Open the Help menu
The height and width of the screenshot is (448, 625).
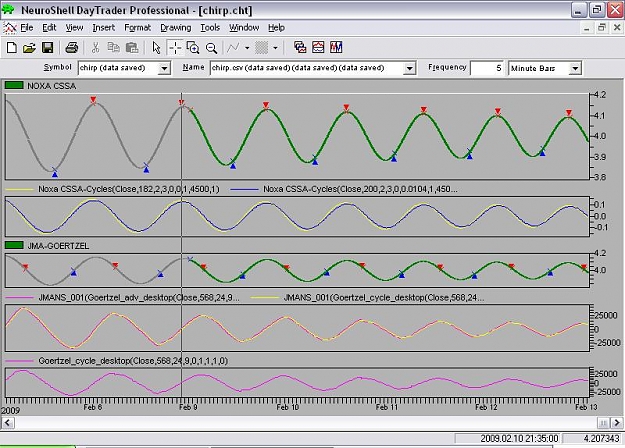(276, 28)
